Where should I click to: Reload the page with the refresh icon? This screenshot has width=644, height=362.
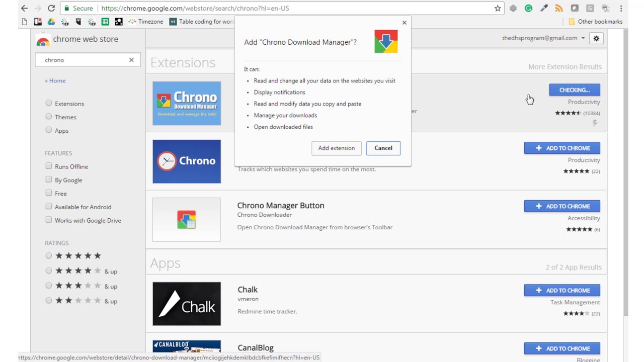51,8
